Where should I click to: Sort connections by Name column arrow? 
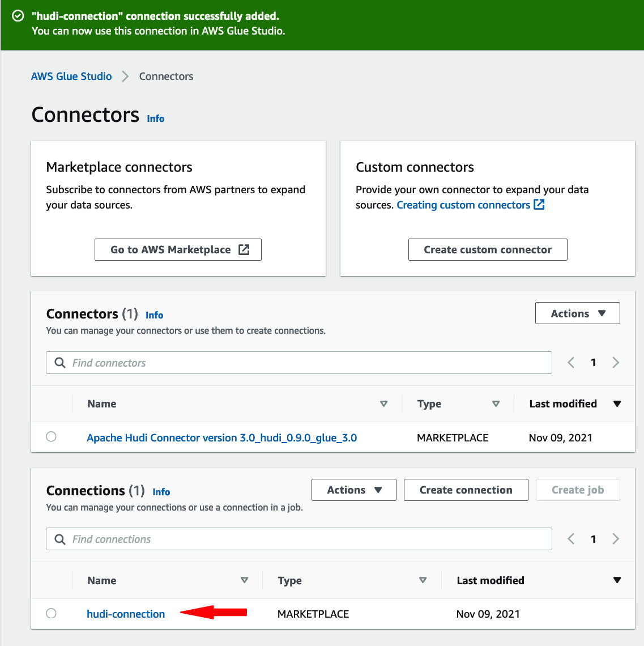coord(245,580)
